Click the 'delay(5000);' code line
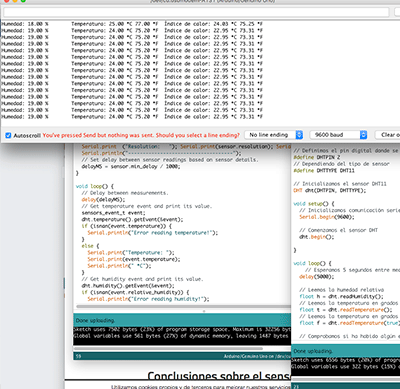This screenshot has height=389, width=400. pos(316,277)
